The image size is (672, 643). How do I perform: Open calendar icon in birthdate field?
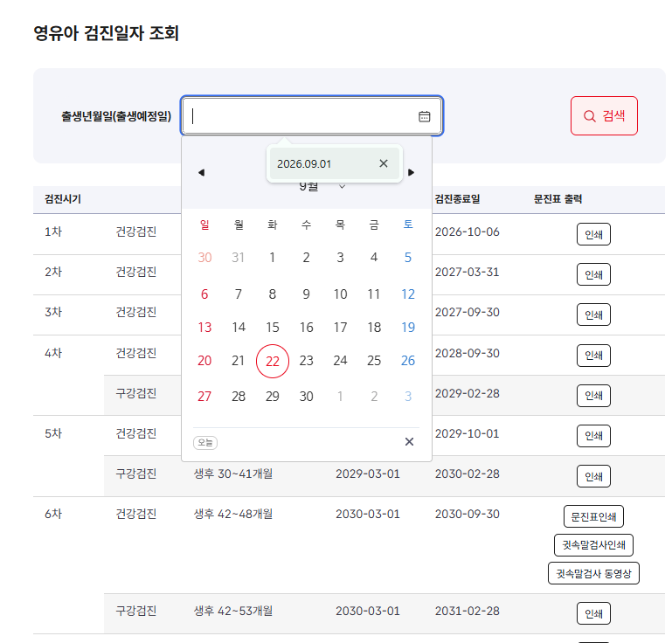click(x=424, y=116)
